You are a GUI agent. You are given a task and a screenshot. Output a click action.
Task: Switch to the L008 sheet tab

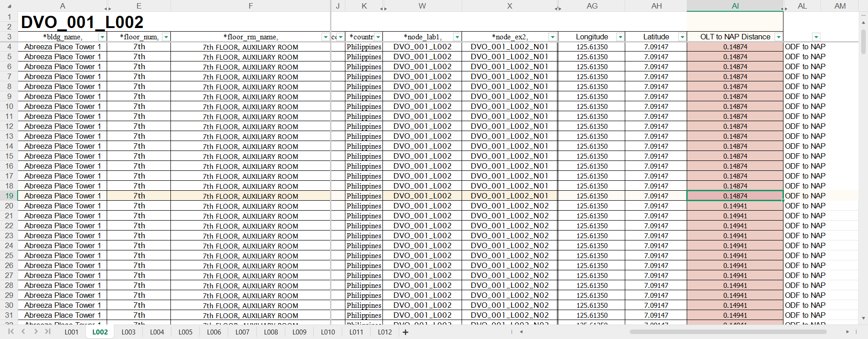click(271, 332)
